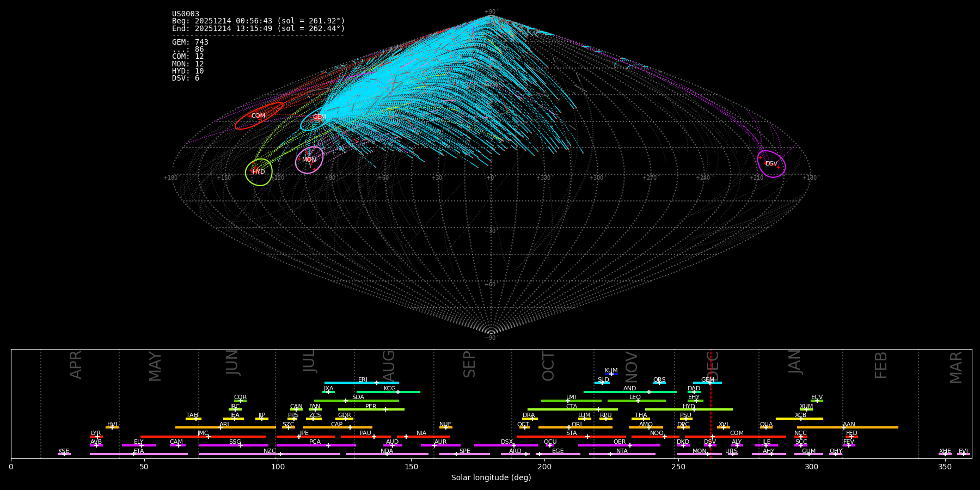
Task: Select the LYR shower label in the timeline
Action: pyautogui.click(x=96, y=433)
